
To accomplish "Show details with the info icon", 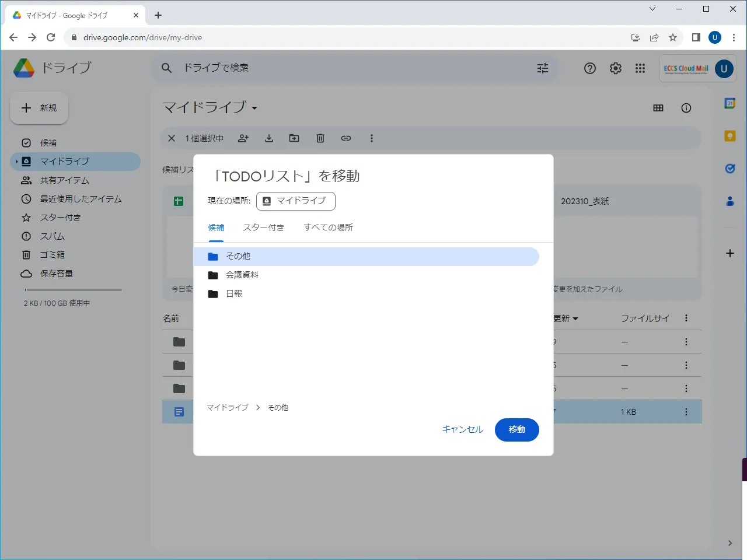I will pos(686,108).
